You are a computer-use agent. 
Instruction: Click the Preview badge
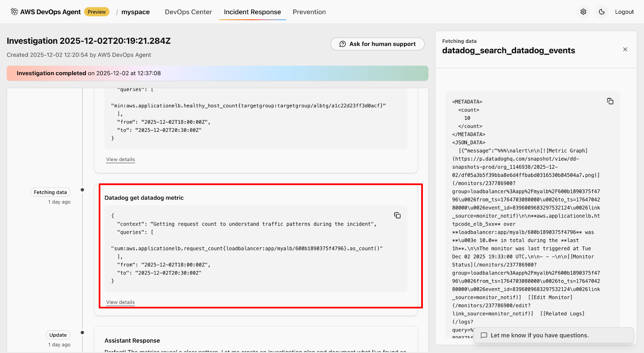tap(97, 12)
